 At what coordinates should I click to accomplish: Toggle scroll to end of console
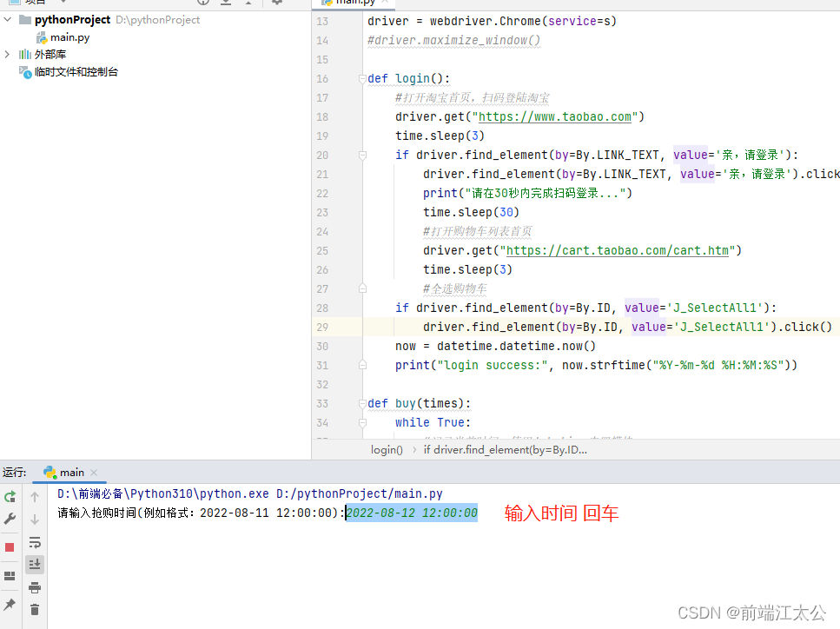pyautogui.click(x=35, y=564)
